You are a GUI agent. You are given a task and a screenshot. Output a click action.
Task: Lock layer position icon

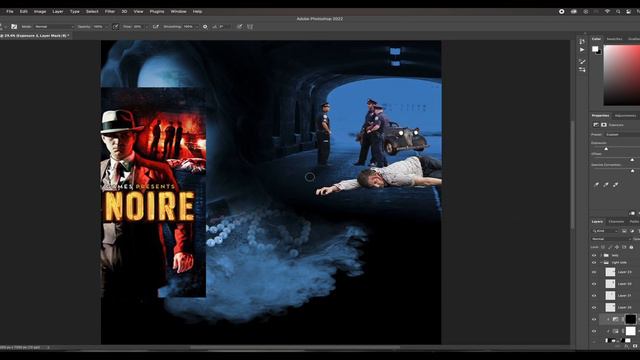pyautogui.click(x=617, y=247)
